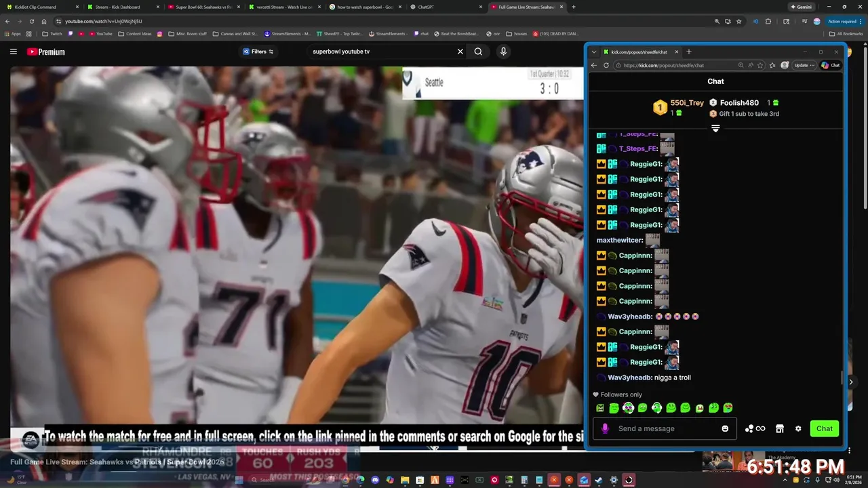Viewport: 868px width, 488px height.
Task: Insert the first green quick emote
Action: click(x=600, y=408)
